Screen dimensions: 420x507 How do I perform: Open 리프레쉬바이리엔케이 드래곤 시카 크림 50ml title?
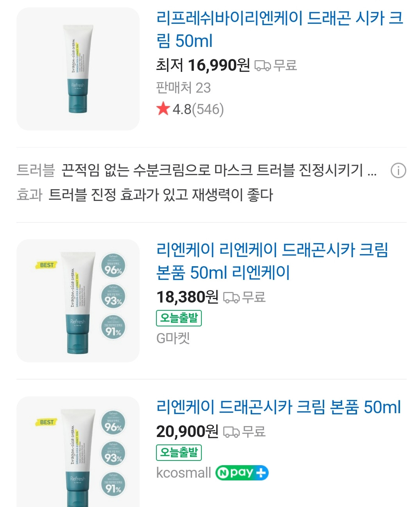pyautogui.click(x=279, y=29)
